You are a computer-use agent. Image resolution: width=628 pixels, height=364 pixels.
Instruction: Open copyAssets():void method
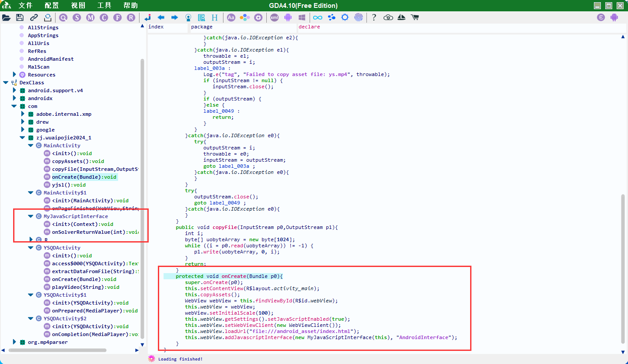pos(78,161)
